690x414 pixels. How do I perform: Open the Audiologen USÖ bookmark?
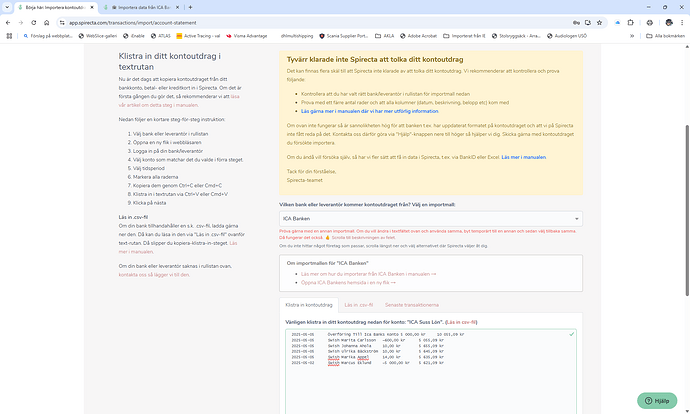pyautogui.click(x=567, y=36)
